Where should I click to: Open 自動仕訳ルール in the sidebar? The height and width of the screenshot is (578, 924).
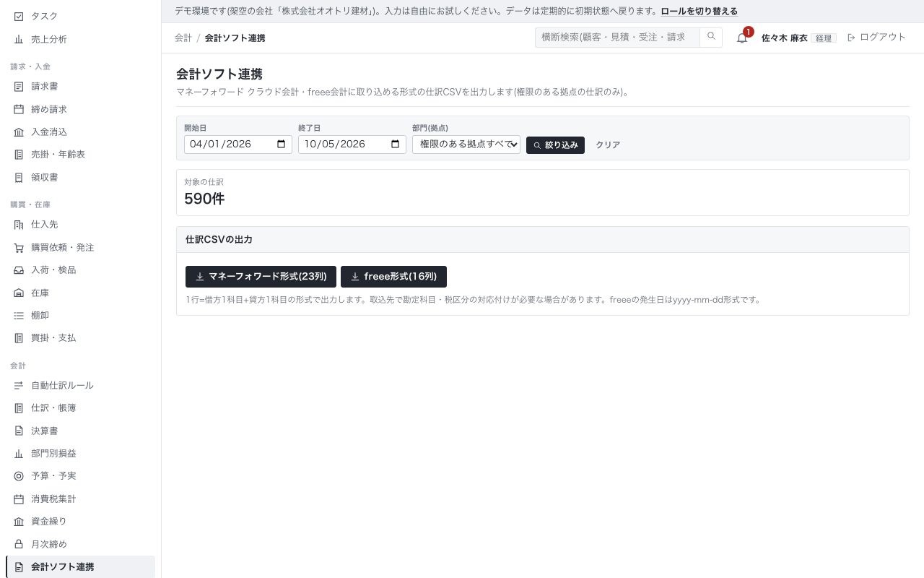point(80,386)
